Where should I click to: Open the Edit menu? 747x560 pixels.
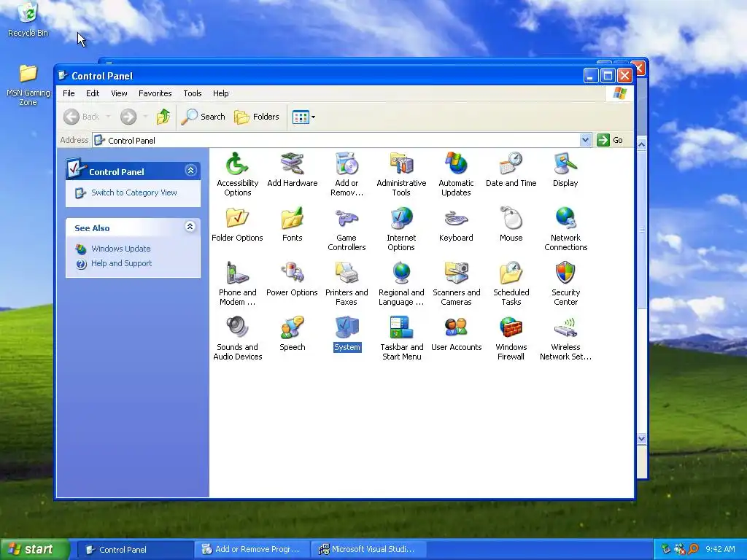(x=93, y=93)
